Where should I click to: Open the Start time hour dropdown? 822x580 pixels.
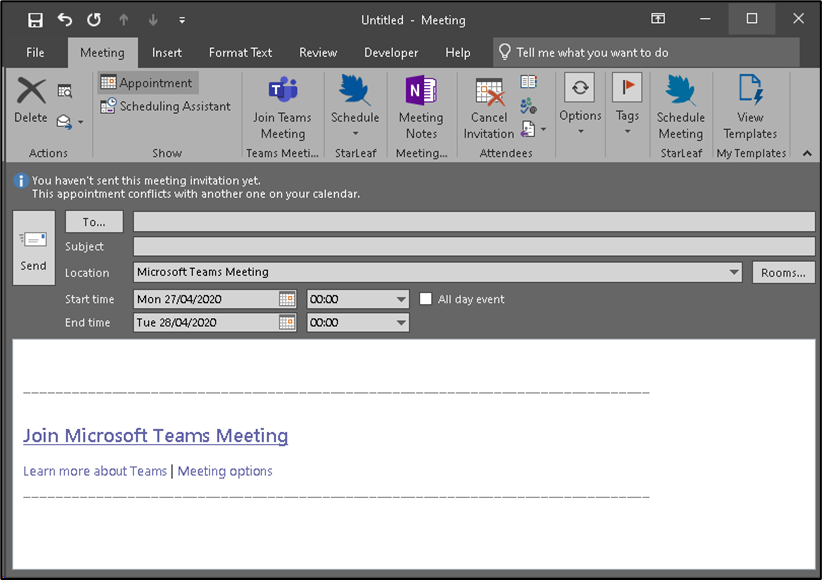(x=401, y=299)
